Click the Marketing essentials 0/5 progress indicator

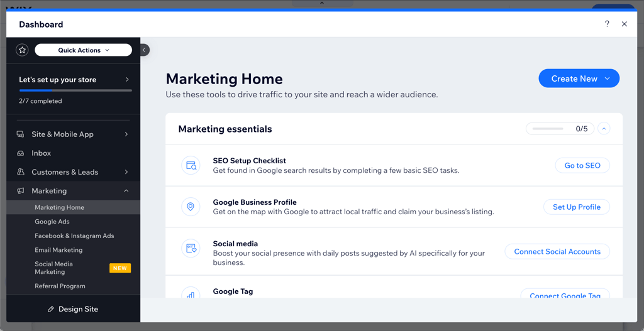[x=560, y=129]
